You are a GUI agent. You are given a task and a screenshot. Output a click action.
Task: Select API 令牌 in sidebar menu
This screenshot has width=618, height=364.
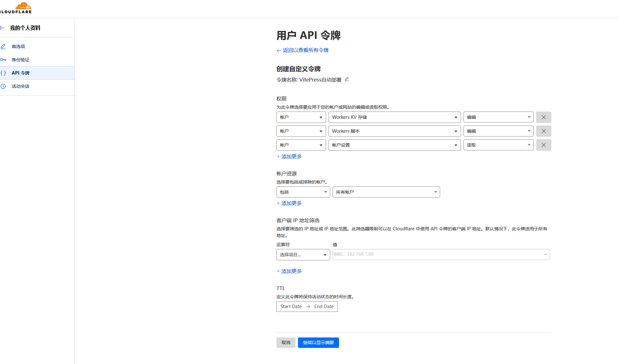pos(21,73)
